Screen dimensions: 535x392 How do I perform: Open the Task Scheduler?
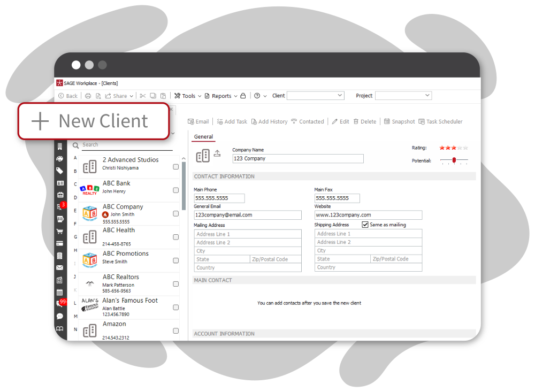coord(440,121)
